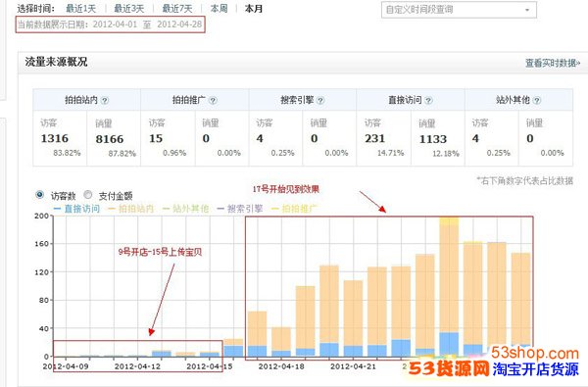Image resolution: width=588 pixels, height=387 pixels.
Task: Select the 支付金额 radio button
Action: coord(88,195)
